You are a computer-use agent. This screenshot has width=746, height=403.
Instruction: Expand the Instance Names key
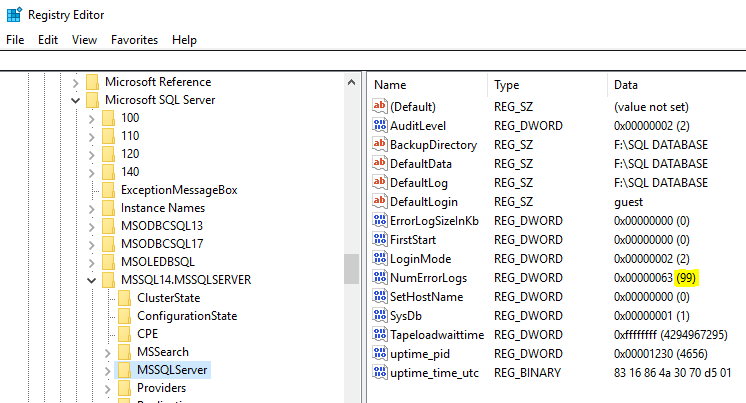(91, 209)
